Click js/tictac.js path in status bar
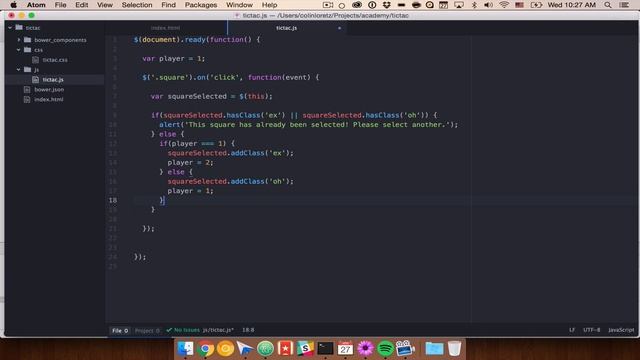 (x=218, y=330)
